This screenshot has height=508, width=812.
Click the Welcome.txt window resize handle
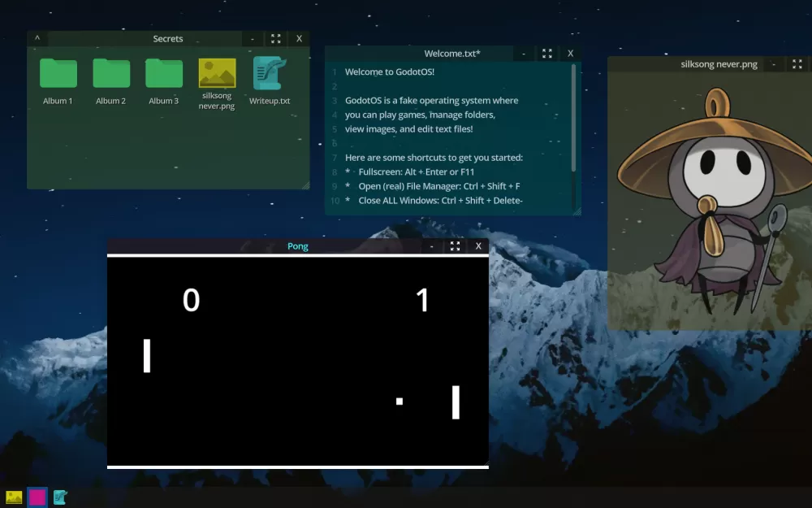point(577,211)
